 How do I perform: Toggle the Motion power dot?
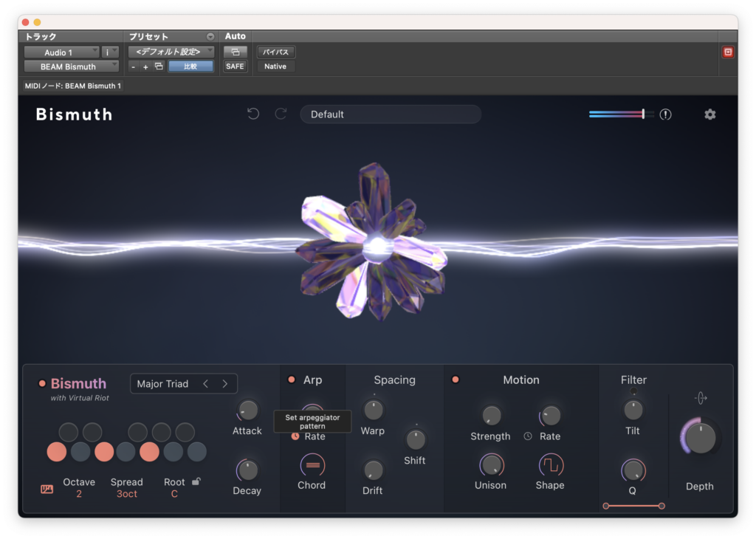[x=455, y=380]
